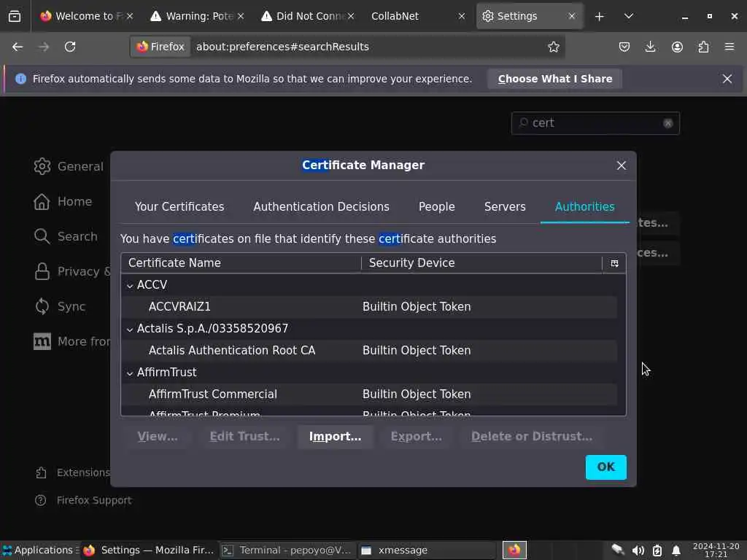Bookmark this page with the star icon
747x560 pixels.
(553, 47)
